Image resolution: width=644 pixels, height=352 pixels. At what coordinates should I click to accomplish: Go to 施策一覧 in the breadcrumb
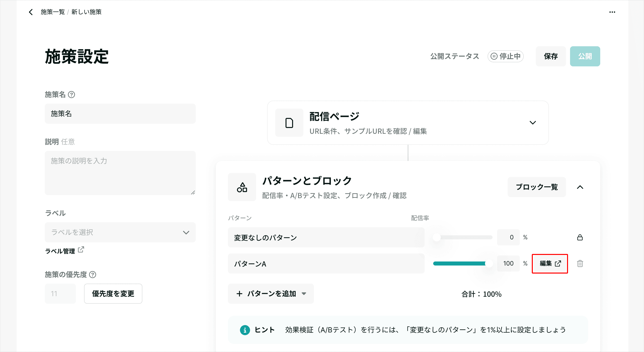[53, 12]
